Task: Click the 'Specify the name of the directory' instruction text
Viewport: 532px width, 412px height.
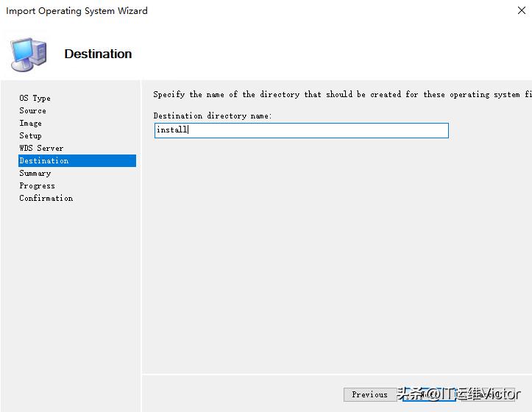Action: [342, 94]
